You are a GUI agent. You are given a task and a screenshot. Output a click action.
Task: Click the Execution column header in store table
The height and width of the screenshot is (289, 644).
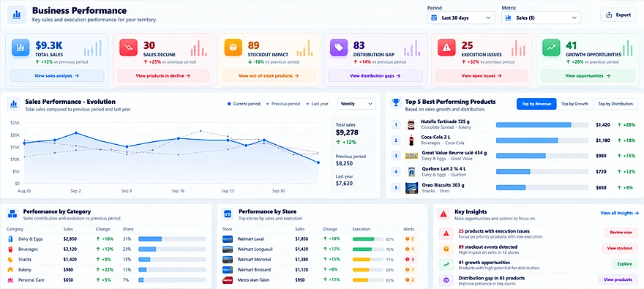[361, 229]
